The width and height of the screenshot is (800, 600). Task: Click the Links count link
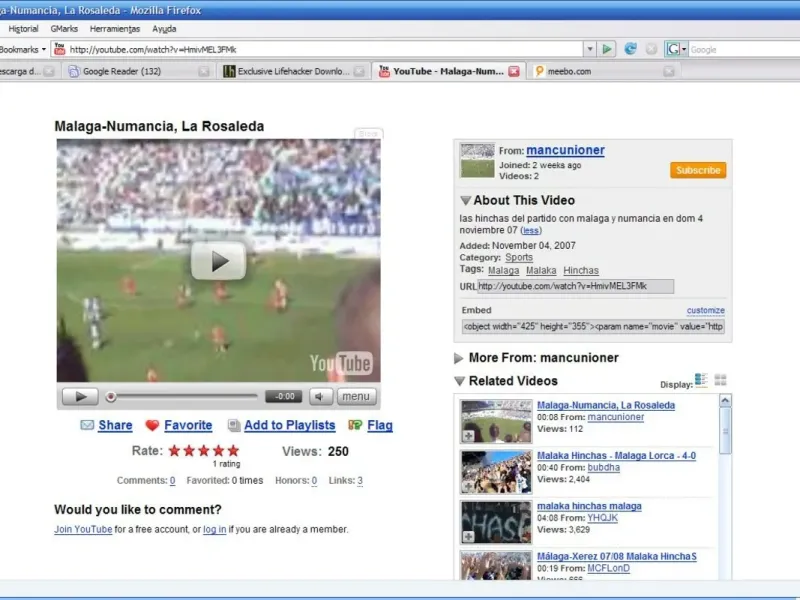(x=360, y=481)
